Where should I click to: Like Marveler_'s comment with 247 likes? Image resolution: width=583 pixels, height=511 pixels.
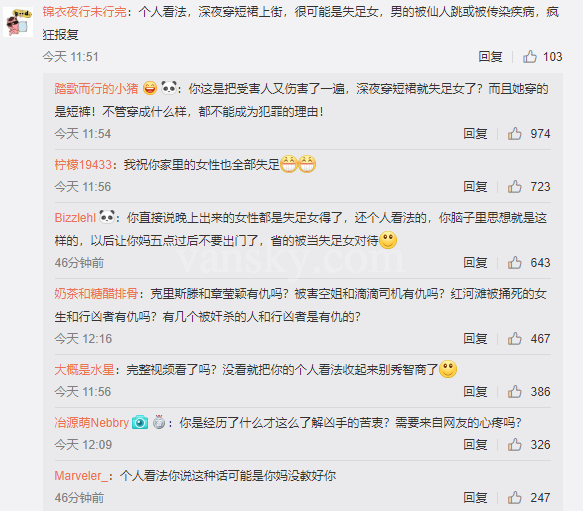point(515,498)
